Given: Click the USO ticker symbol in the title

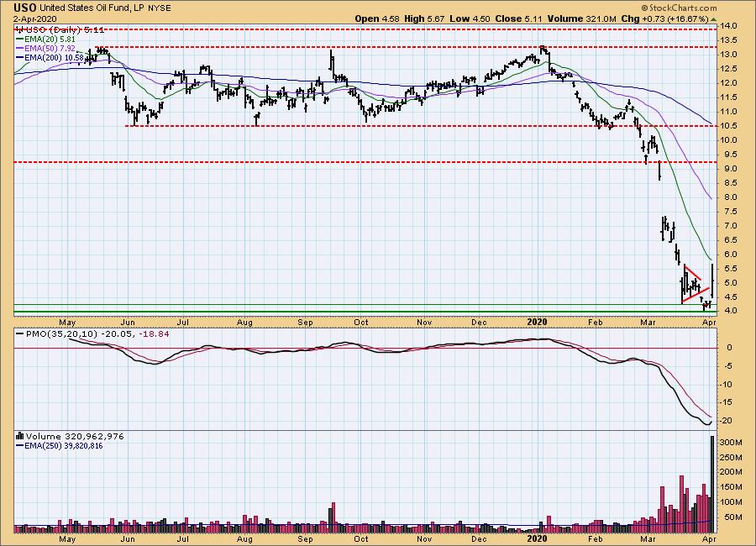Looking at the screenshot, I should (24, 8).
